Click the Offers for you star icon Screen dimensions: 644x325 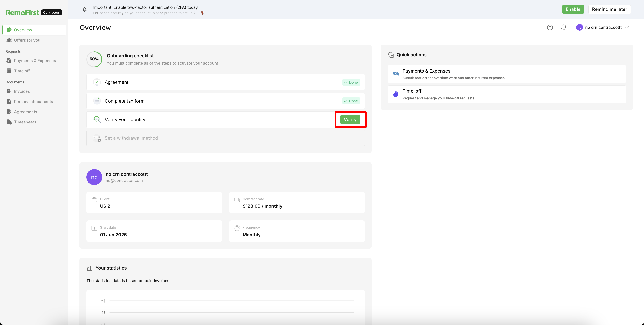9,40
